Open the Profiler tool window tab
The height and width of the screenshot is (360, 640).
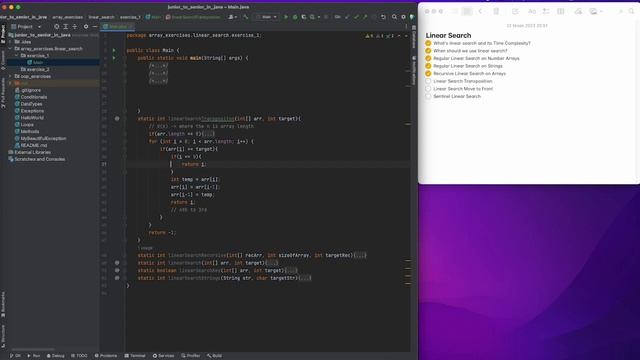tap(191, 356)
